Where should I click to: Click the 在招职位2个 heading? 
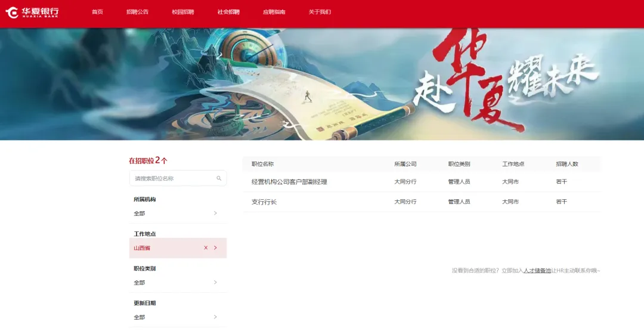[148, 160]
